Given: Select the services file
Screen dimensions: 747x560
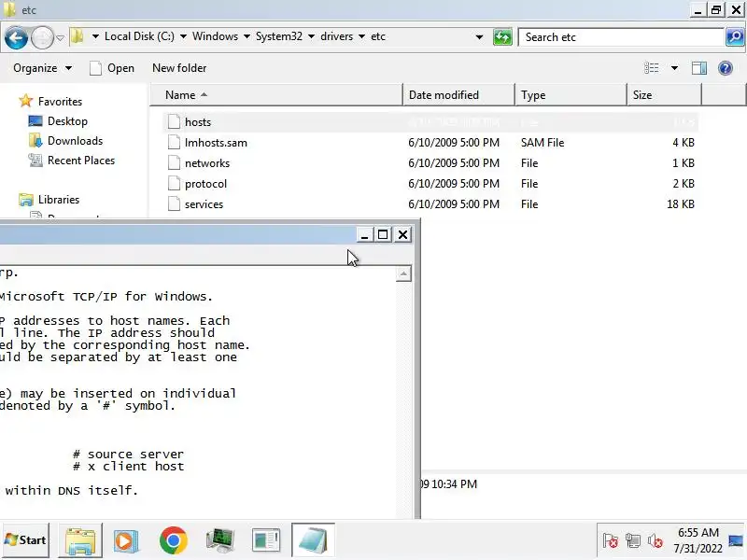Looking at the screenshot, I should [x=430, y=203].
